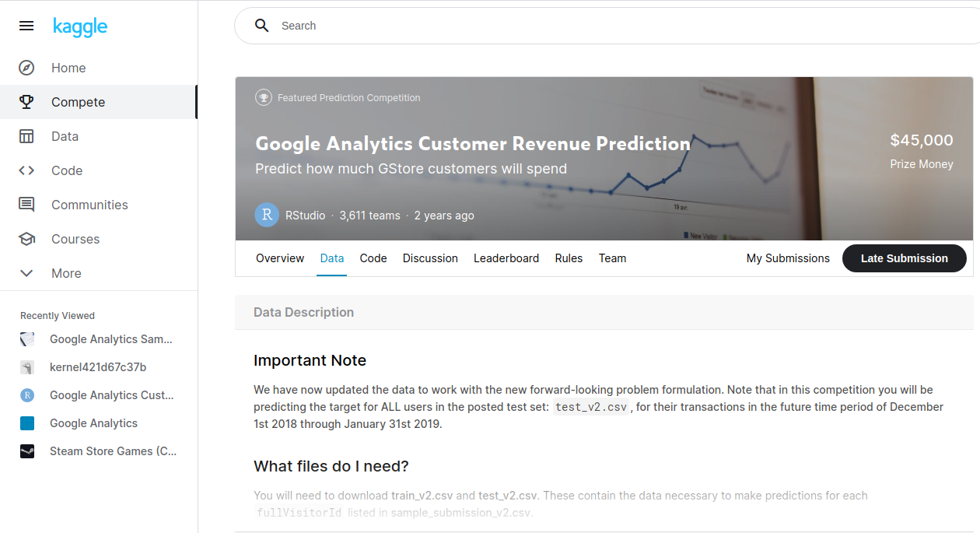Click the Communities chat icon
980x533 pixels.
coord(26,205)
